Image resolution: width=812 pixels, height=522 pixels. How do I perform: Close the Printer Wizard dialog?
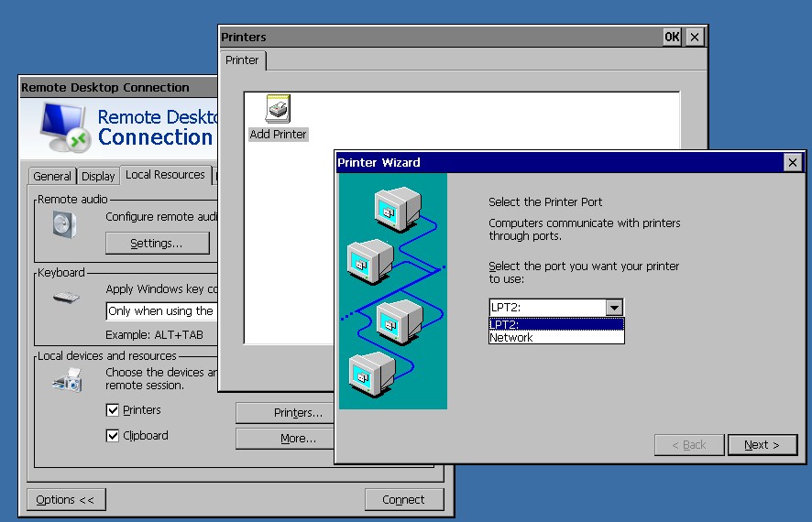[x=793, y=162]
